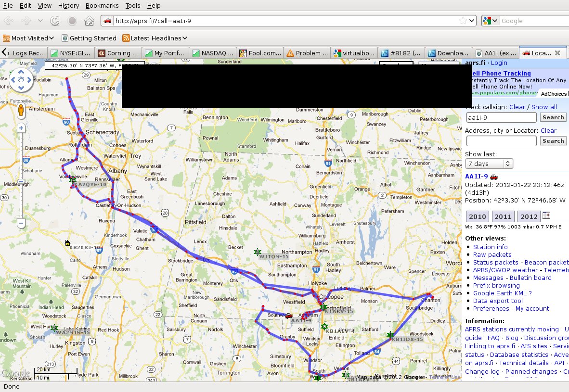Open the Latest Headlines feed dropdown
Viewport: 569px width, 392px height.
(155, 38)
